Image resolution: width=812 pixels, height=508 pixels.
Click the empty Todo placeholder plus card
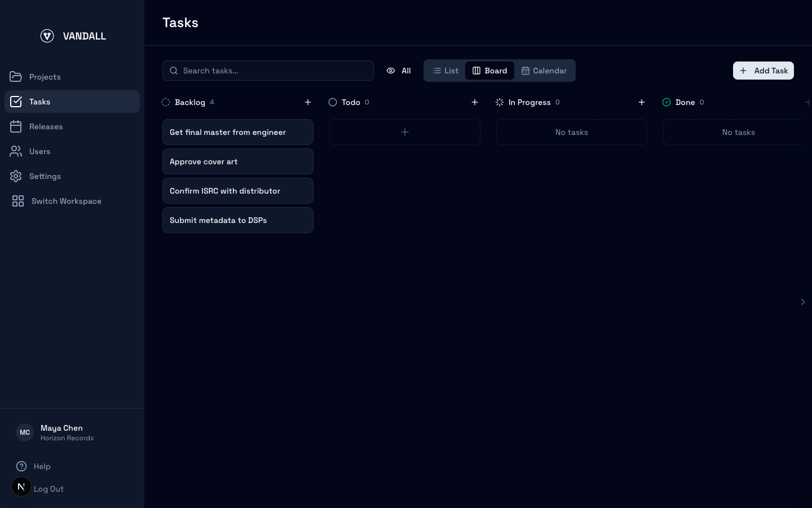point(405,132)
